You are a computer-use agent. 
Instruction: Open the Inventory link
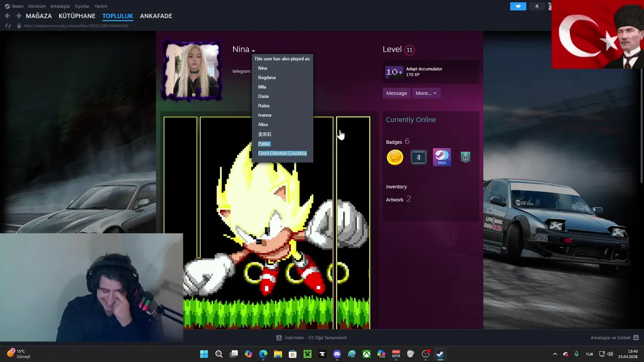[x=396, y=187]
